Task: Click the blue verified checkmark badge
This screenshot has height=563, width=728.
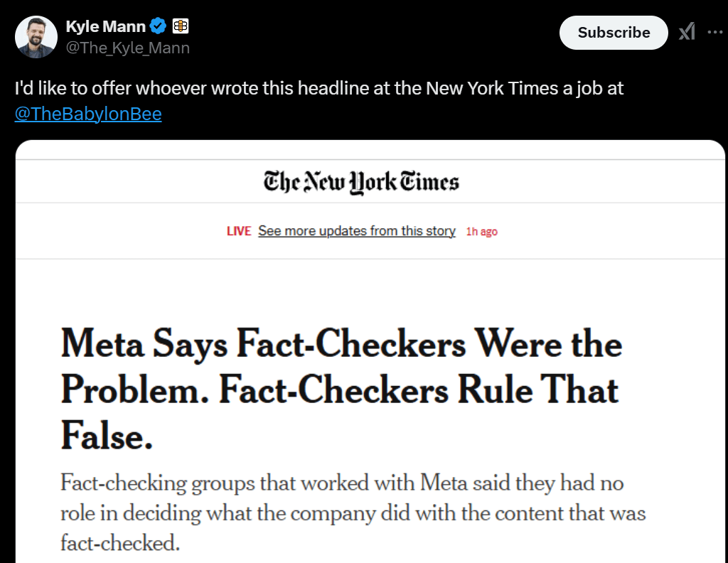Action: (x=158, y=27)
